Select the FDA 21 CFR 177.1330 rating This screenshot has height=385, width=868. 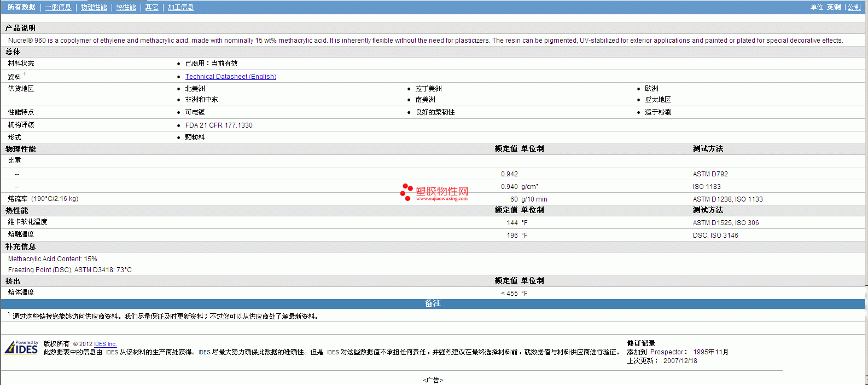(219, 125)
